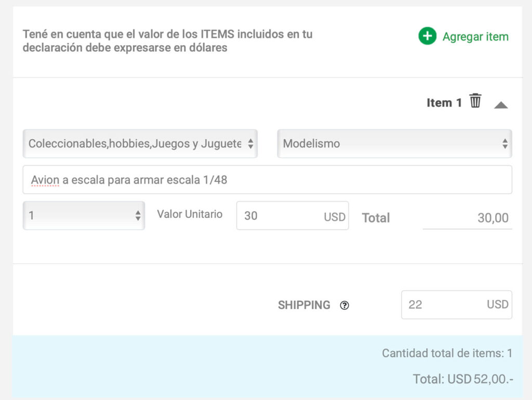532x400 pixels.
Task: Click the item Total value 30,00
Action: [x=493, y=218]
